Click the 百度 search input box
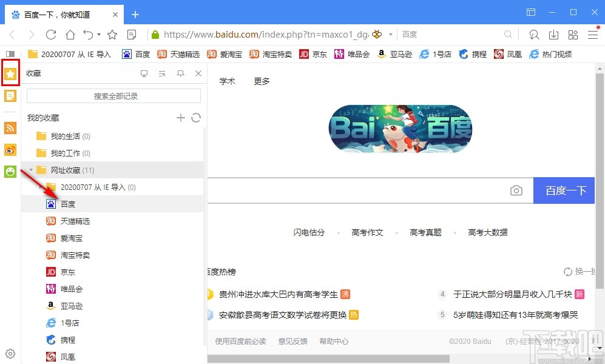Image resolution: width=605 pixels, height=364 pixels. pyautogui.click(x=451, y=35)
